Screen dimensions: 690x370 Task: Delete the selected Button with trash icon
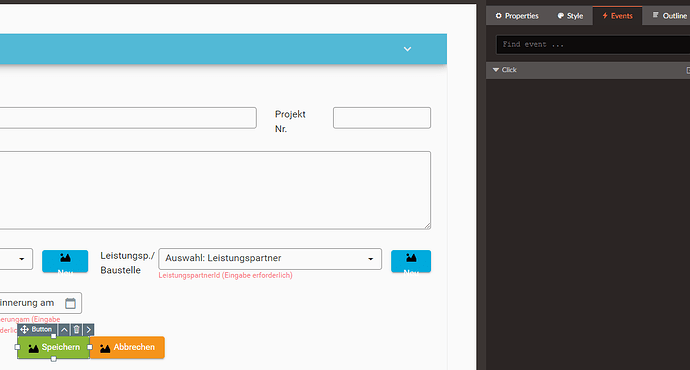point(77,330)
